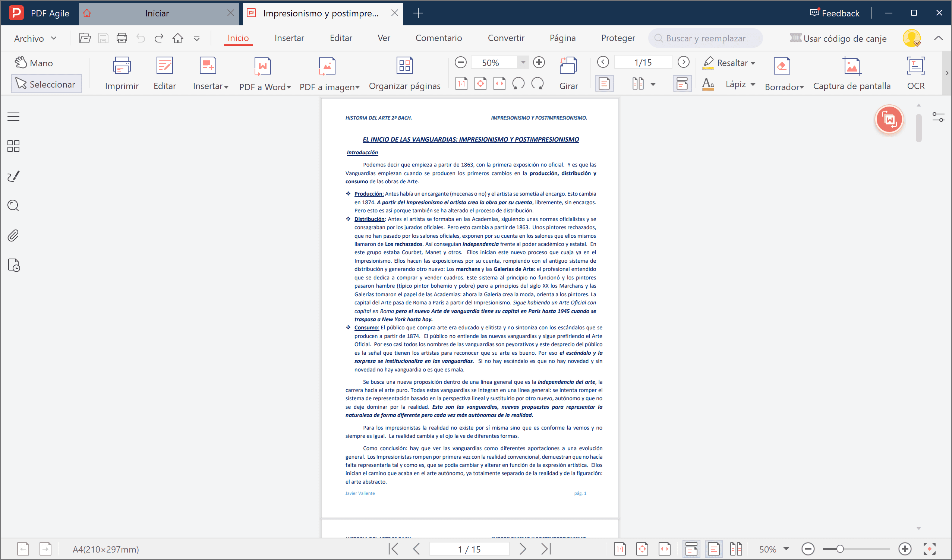Open Organizar páginas
This screenshot has height=560, width=952.
pos(404,74)
